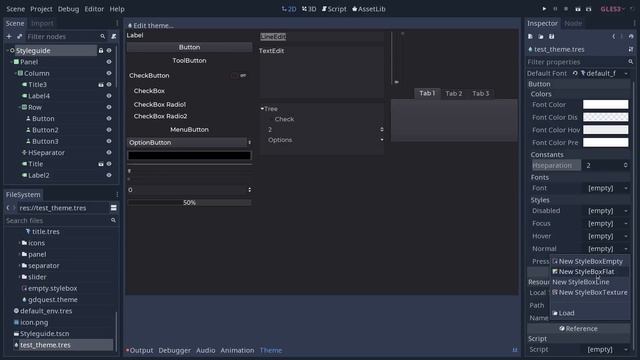Click the group icon on Title3 node
Viewport: 640px width, 360px height.
(101, 85)
